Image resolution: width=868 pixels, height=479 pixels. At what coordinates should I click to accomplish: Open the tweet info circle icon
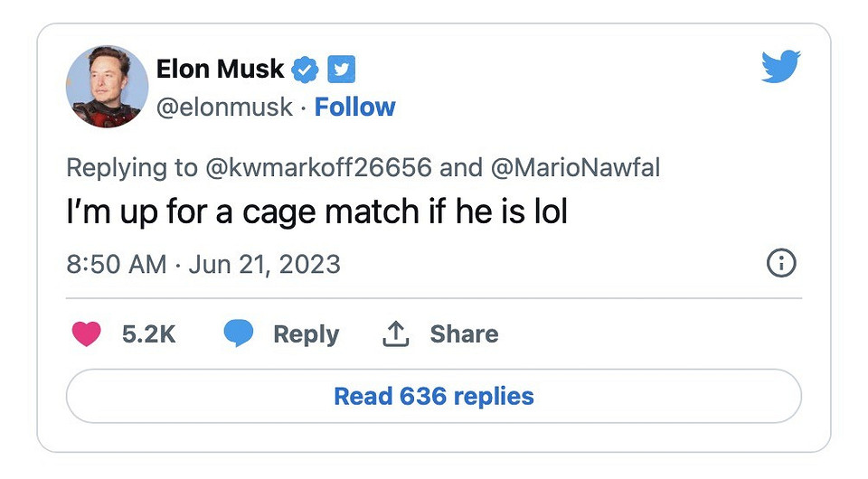[x=780, y=263]
